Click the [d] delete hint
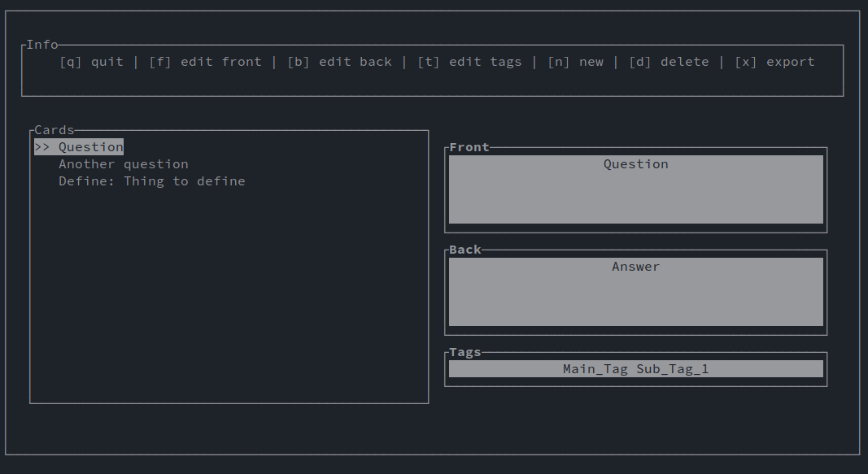The image size is (868, 474). (669, 62)
